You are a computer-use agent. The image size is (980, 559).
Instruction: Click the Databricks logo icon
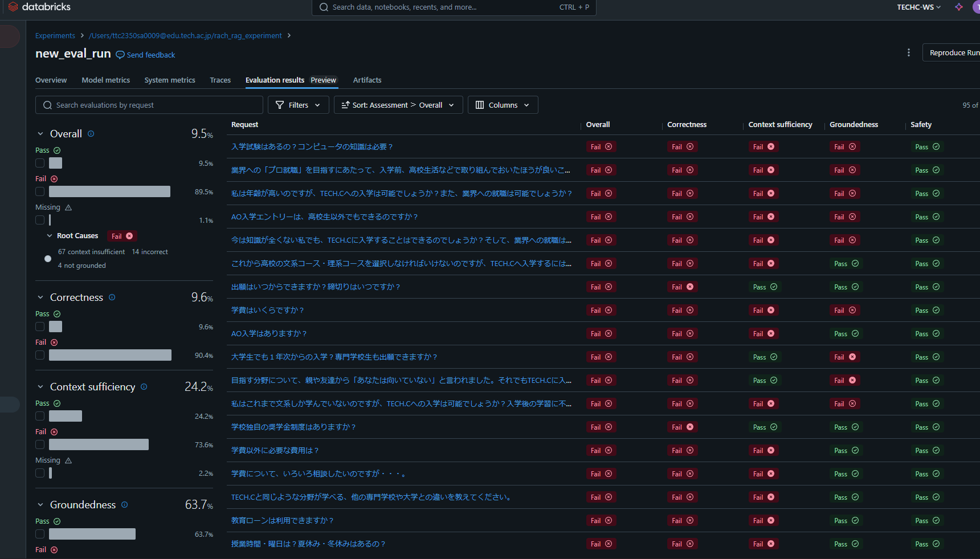[x=13, y=7]
